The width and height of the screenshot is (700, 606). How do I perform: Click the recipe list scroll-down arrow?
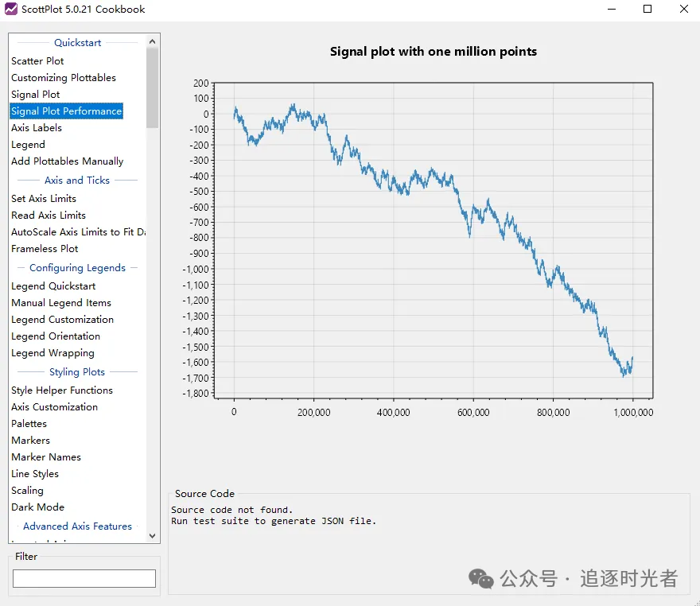coord(153,536)
